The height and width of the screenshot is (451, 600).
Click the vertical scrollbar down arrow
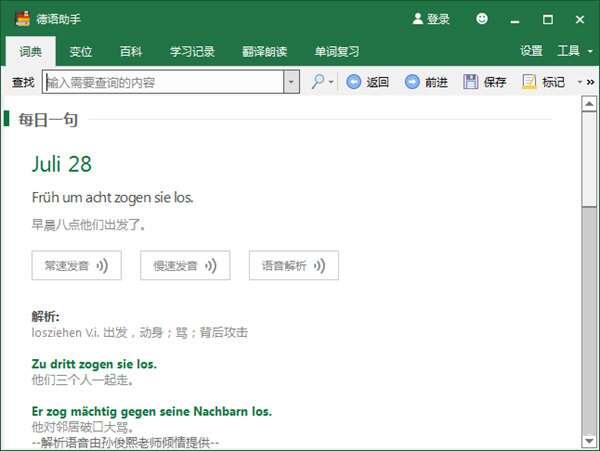coord(590,442)
